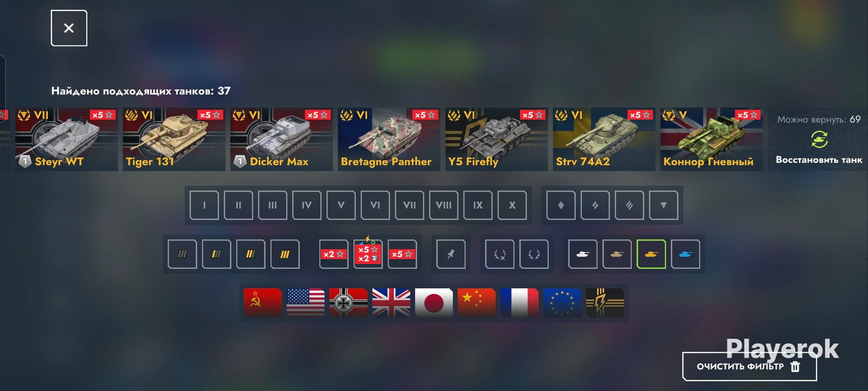Choose the Japanese flag nation filter
The image size is (868, 391).
tap(434, 302)
